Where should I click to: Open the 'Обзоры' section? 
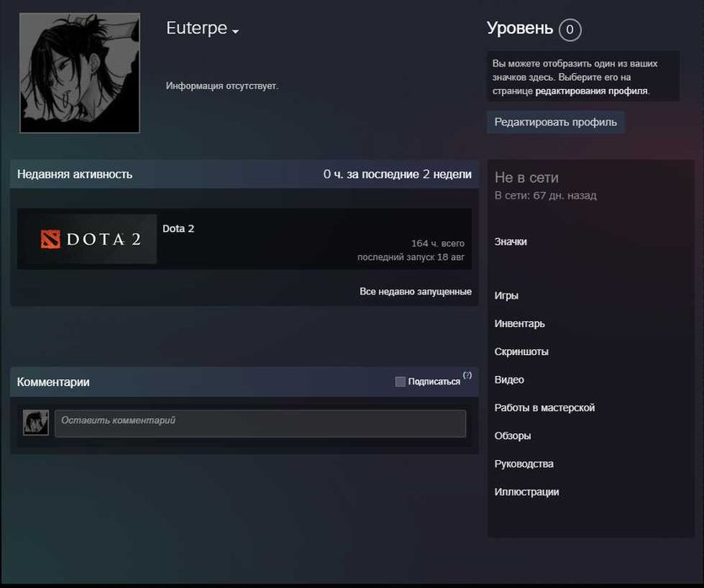click(513, 436)
